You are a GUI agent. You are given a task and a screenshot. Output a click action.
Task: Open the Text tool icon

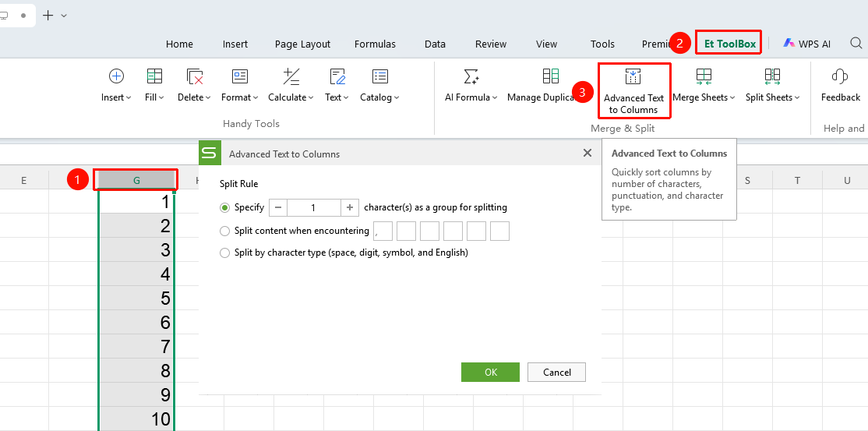point(337,76)
